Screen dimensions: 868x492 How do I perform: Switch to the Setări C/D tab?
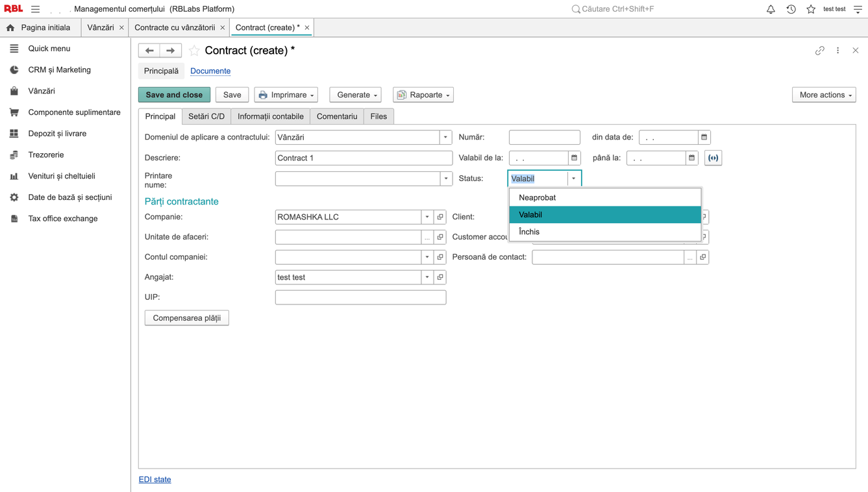(x=206, y=116)
